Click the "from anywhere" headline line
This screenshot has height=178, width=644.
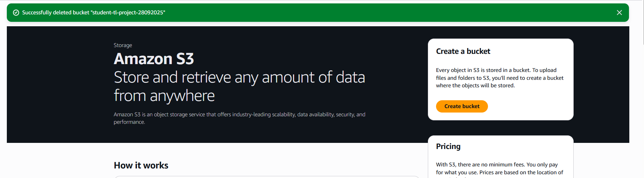click(164, 96)
